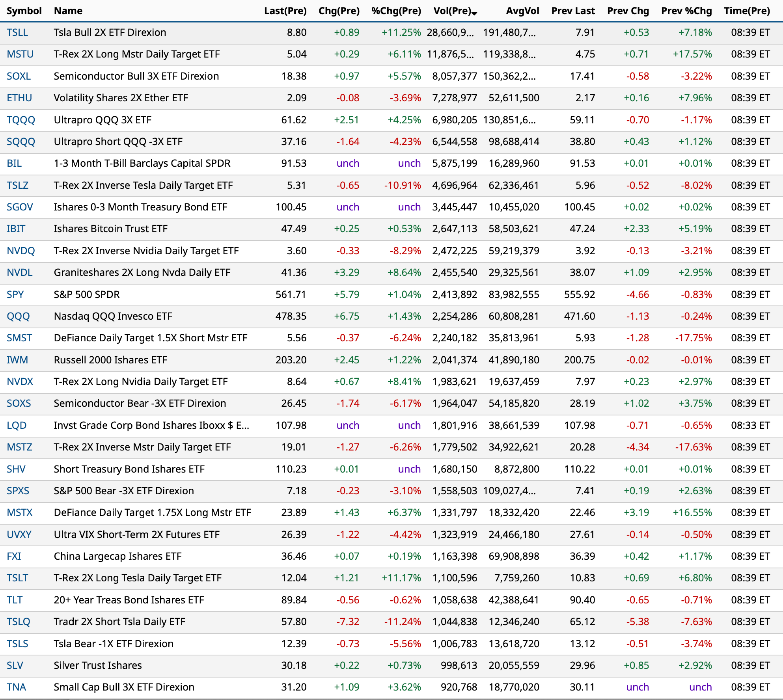Image resolution: width=783 pixels, height=700 pixels.
Task: Click the Prev %Chg column header
Action: pyautogui.click(x=686, y=11)
